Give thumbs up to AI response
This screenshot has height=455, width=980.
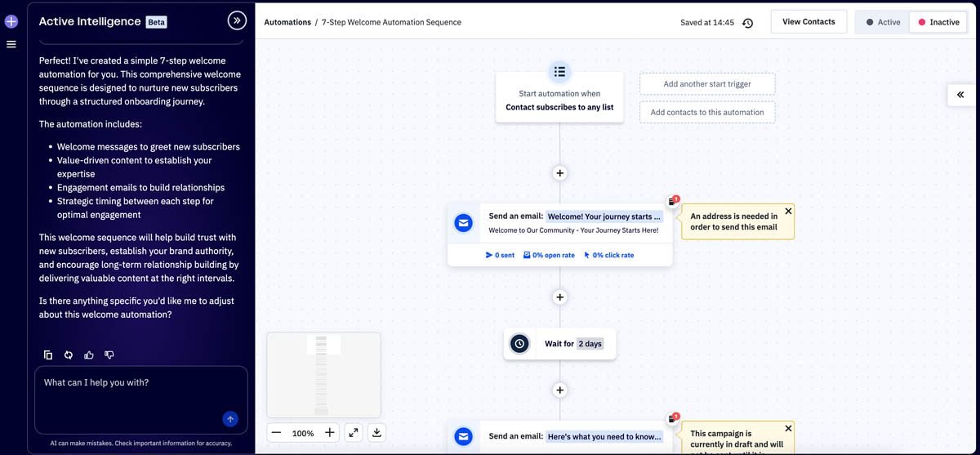(x=89, y=355)
